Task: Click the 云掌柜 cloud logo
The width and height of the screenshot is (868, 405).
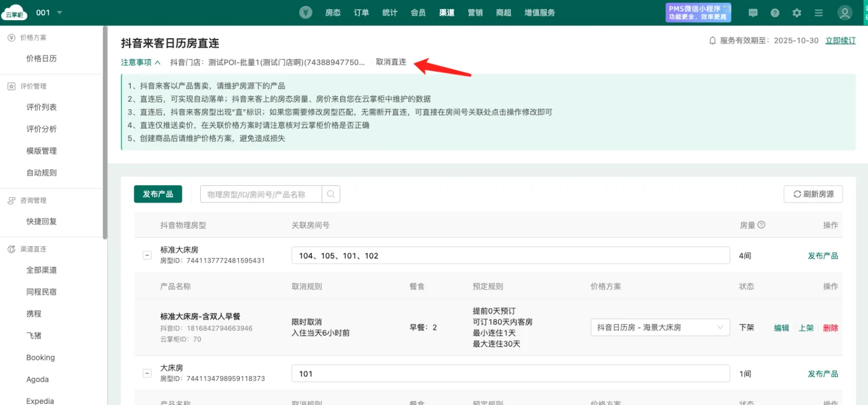Action: pos(14,13)
